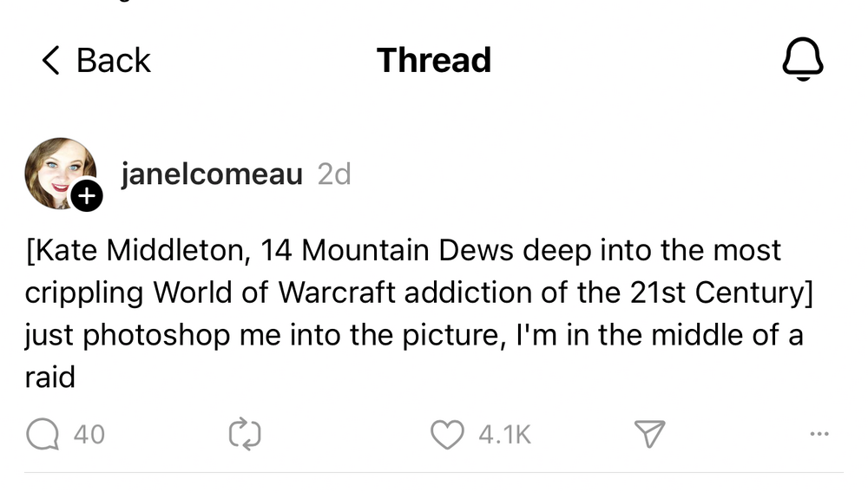Tap the reply speech bubble icon
This screenshot has height=493, width=868.
(x=42, y=433)
